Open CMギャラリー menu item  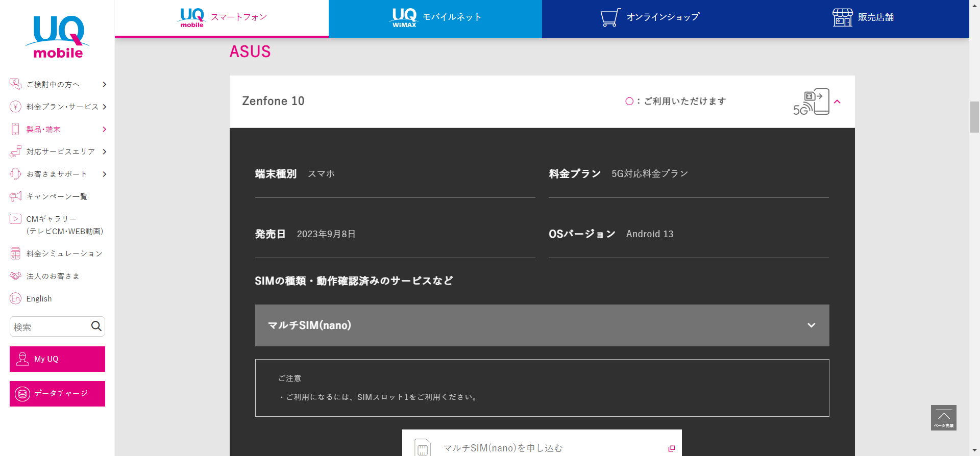click(64, 225)
